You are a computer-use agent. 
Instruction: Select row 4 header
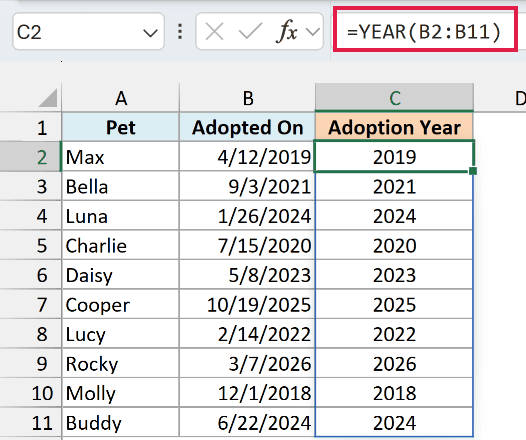(31, 216)
